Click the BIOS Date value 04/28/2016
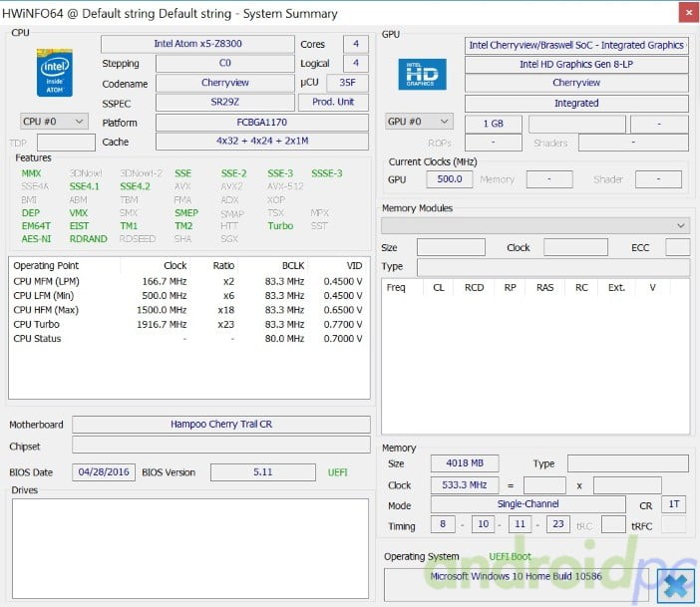Viewport: 700px width, 607px height. click(104, 472)
